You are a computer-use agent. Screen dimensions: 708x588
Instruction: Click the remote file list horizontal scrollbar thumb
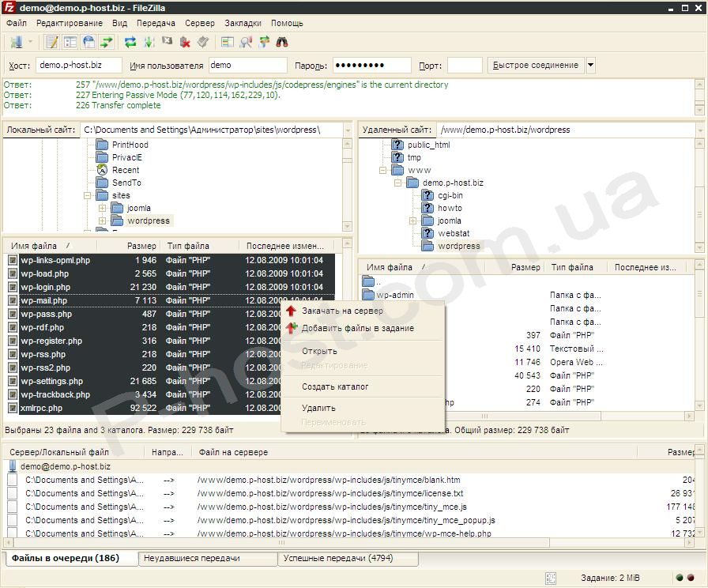coord(484,416)
